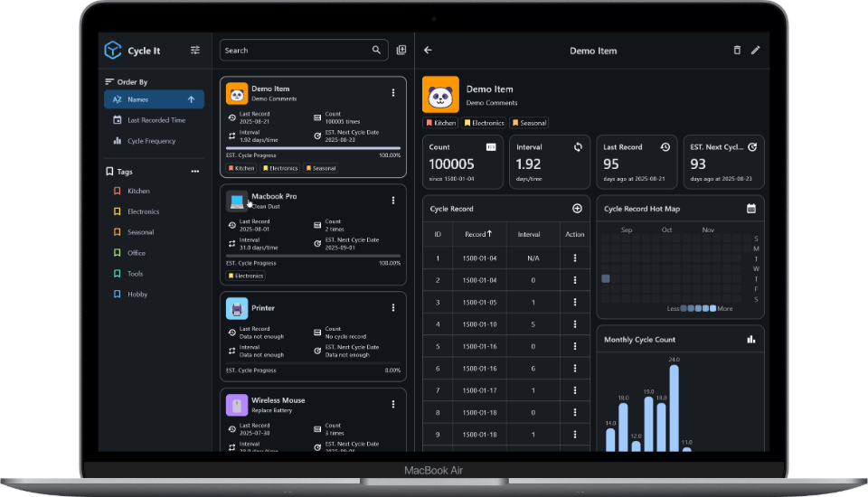Click Seasonal tag chip in detail header
Image resolution: width=868 pixels, height=497 pixels.
529,123
